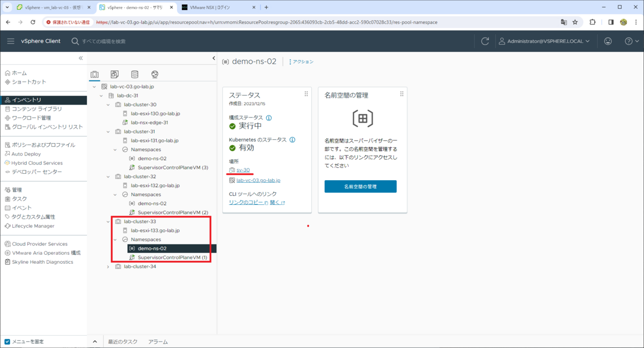Collapse the lab-cluster-32 tree node
Viewport: 644px width, 348px height.
[x=108, y=176]
